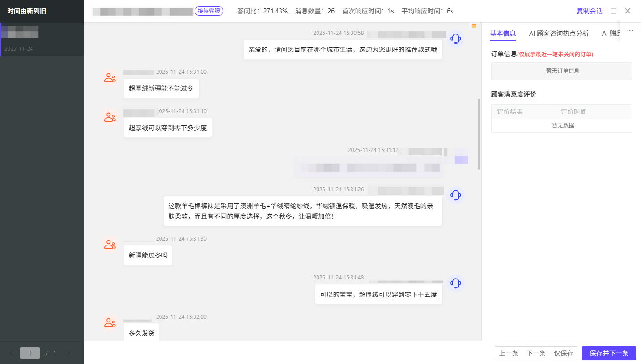Click the customer avatar by 超厚绒可以穿到零下多少度
Image resolution: width=641 pixels, height=364 pixels.
point(110,117)
